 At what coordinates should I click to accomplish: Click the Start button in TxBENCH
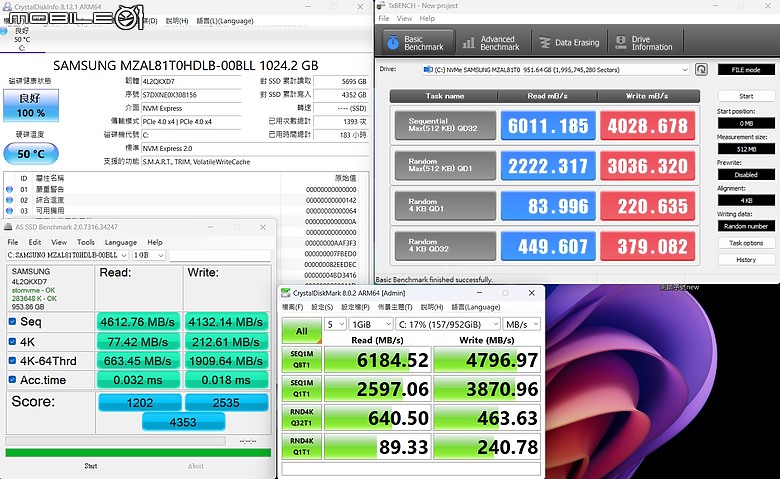click(x=746, y=96)
